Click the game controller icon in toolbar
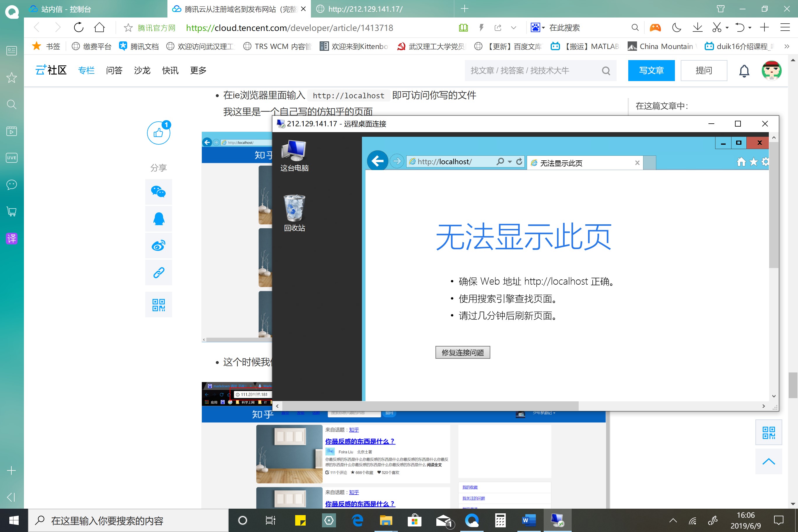 click(655, 28)
